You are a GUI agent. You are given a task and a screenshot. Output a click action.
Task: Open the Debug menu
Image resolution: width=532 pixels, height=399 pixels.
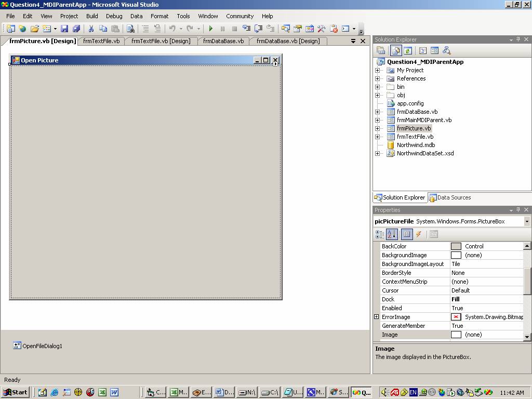pos(114,16)
